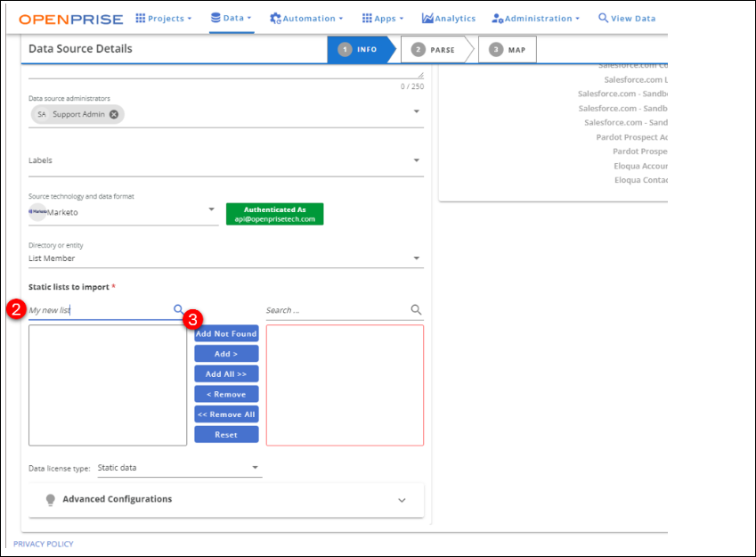Screen dimensions: 756x557
Task: Click Eloqua Contac entry
Action: (641, 180)
